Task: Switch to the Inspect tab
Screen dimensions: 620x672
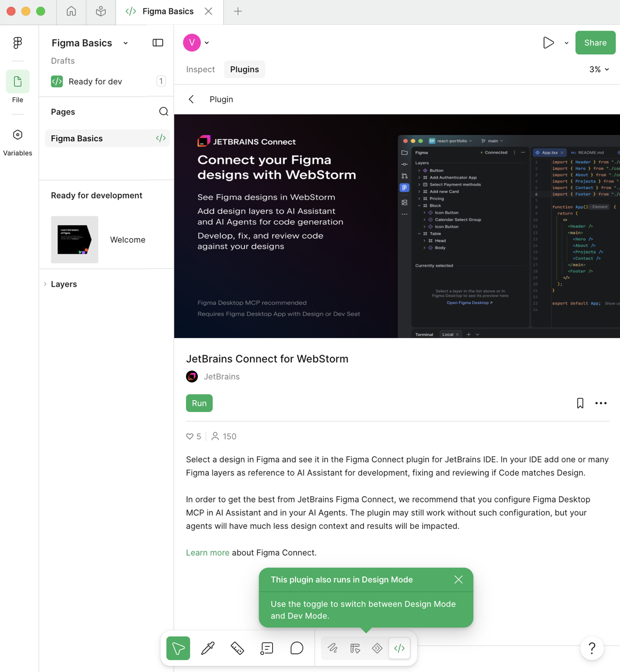Action: coord(200,69)
